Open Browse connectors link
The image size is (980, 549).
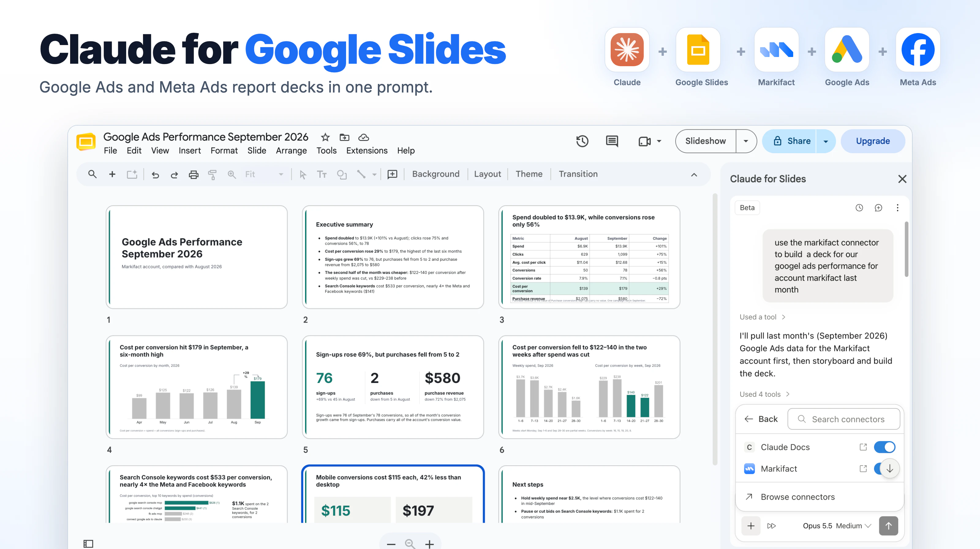pos(797,497)
